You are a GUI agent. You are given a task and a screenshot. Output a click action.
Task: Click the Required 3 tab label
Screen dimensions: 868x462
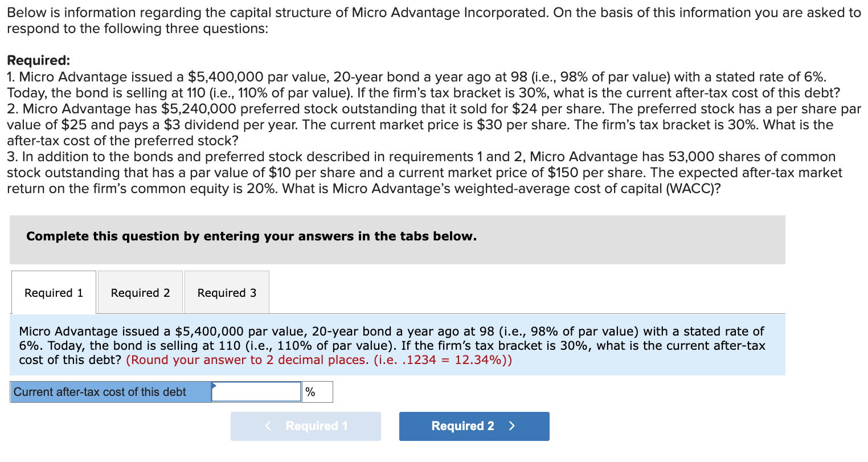coord(226,292)
